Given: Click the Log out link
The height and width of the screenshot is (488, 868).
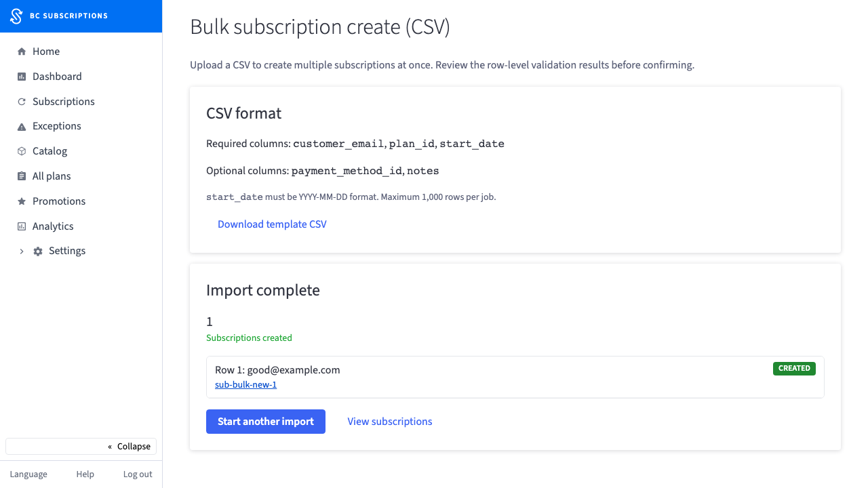Looking at the screenshot, I should [138, 474].
